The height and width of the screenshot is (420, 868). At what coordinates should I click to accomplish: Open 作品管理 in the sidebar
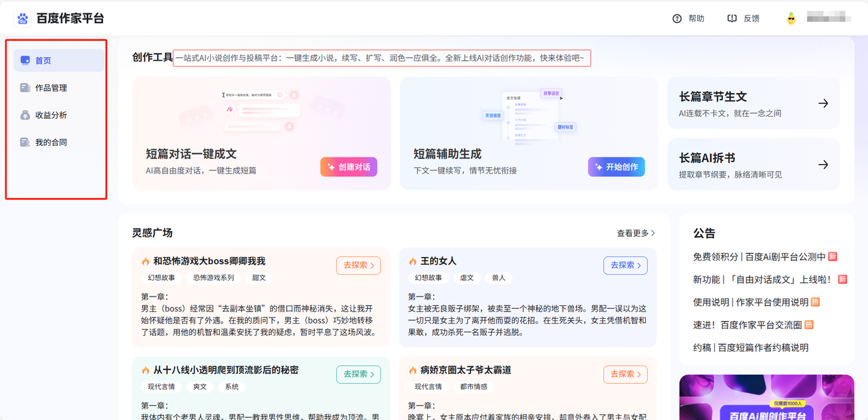click(x=59, y=88)
